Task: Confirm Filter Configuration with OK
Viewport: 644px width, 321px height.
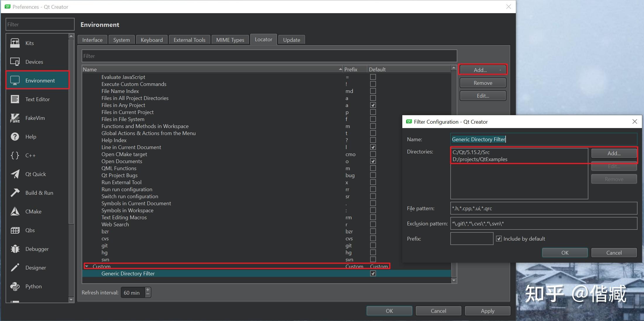Action: click(565, 253)
